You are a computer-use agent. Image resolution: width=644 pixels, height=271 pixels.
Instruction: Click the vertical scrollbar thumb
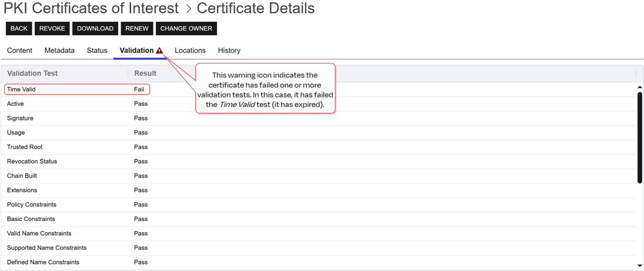(639, 136)
